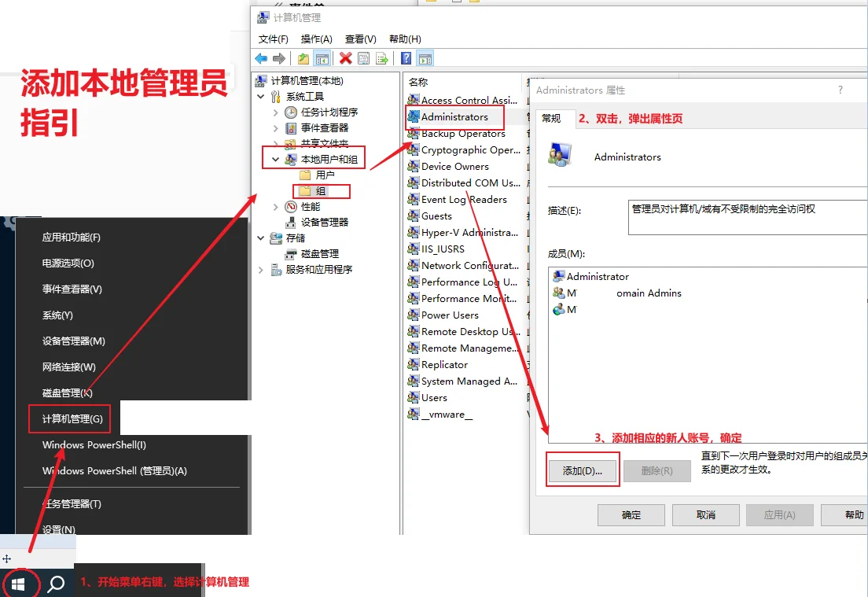Toggle the Show/Hide Console Tree toolbar icon
The height and width of the screenshot is (597, 868).
tap(322, 57)
